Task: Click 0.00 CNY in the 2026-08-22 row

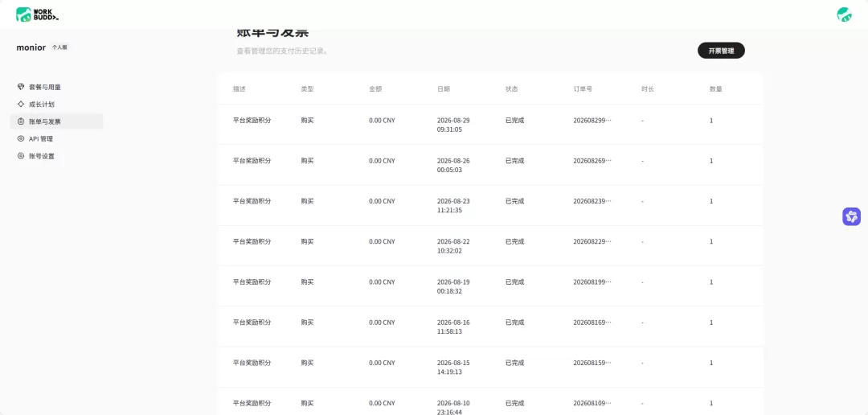Action: [x=382, y=241]
